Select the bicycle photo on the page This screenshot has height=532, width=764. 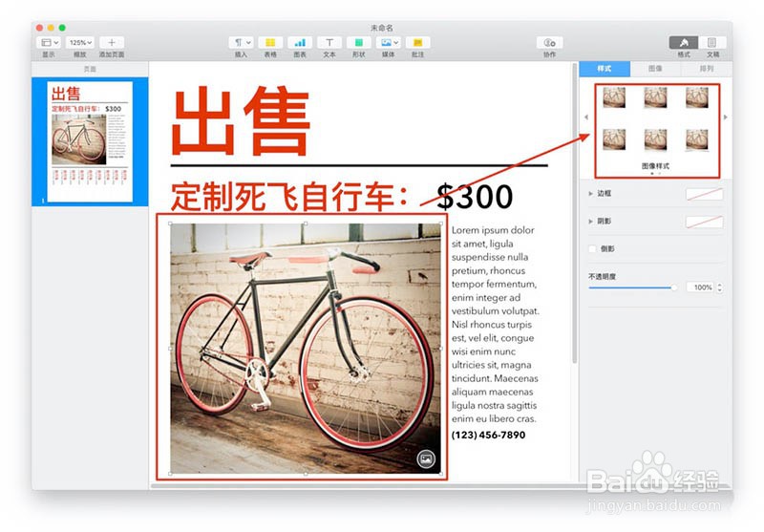coord(306,348)
